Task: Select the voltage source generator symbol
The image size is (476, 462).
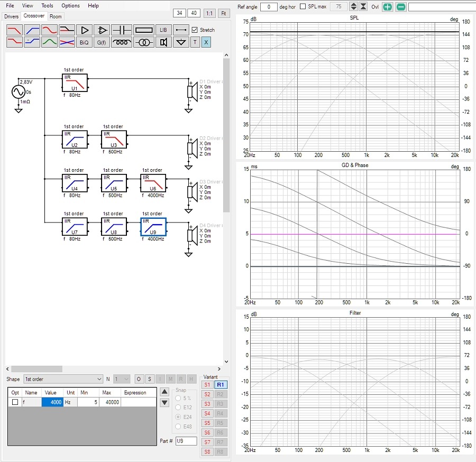Action: [x=18, y=92]
